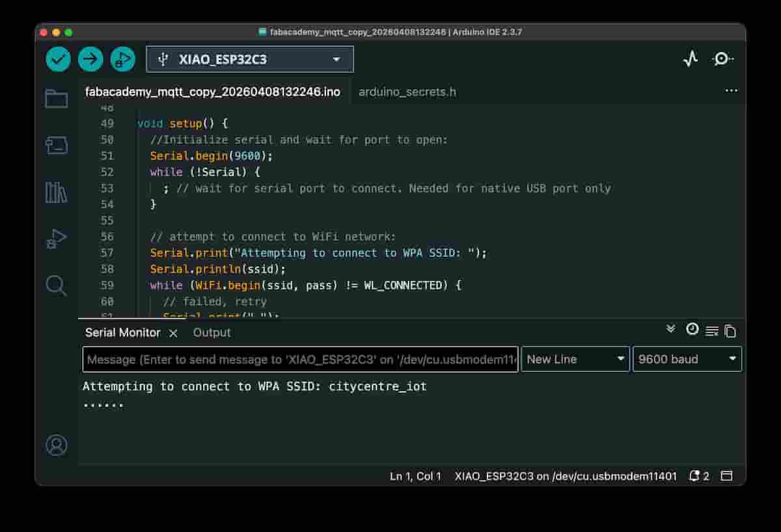Screen dimensions: 781x532
Task: Click the Upload arrow button
Action: tap(90, 59)
